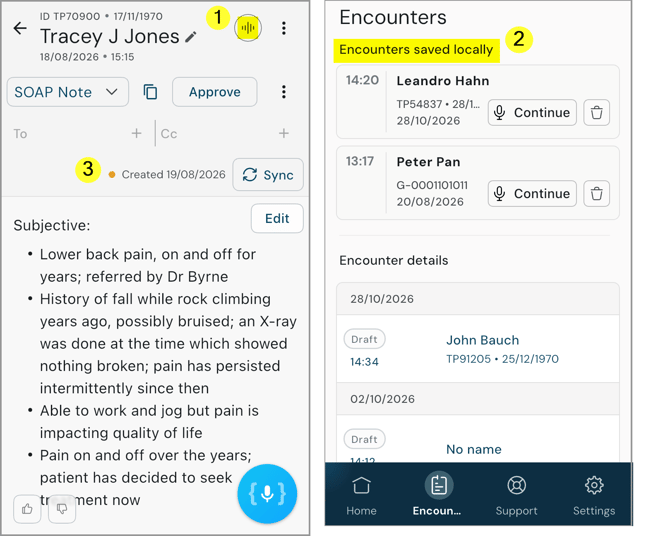Click the Leandro Hahn name
Screen dimensions: 670x536
point(443,81)
